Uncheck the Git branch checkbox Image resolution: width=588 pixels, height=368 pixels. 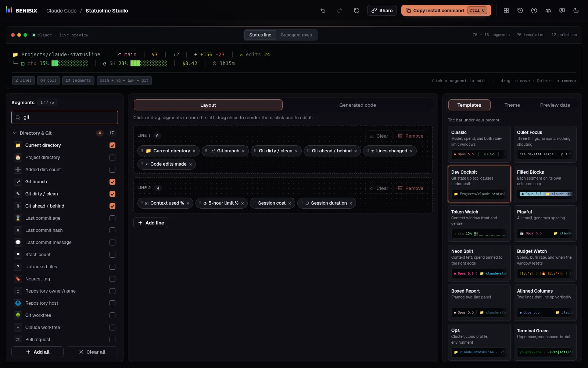click(x=112, y=182)
